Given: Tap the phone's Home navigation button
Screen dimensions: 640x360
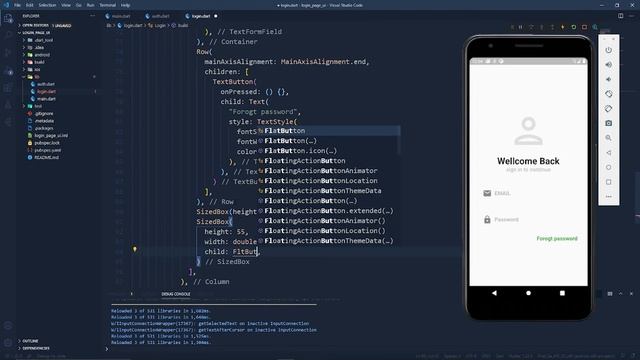Looking at the screenshot, I should [x=528, y=293].
